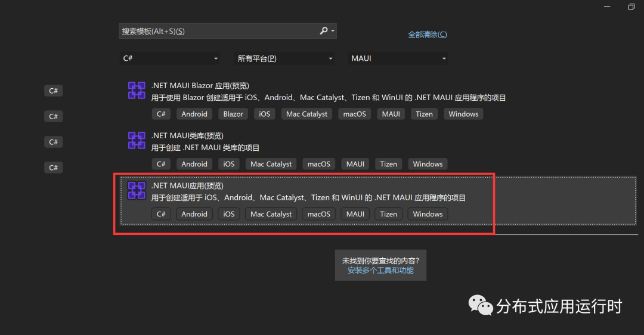Select the .NET MAUI Blazor 应用(预览) template

[x=200, y=85]
